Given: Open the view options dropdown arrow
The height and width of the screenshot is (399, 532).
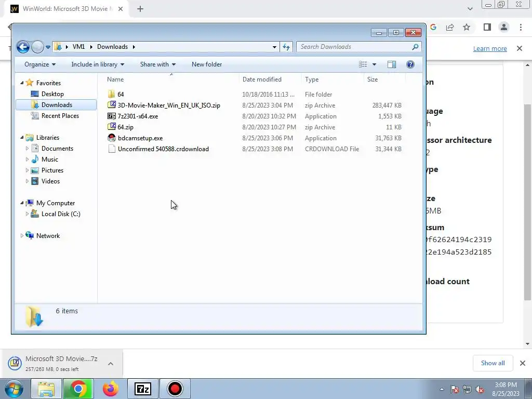Looking at the screenshot, I should [x=374, y=64].
